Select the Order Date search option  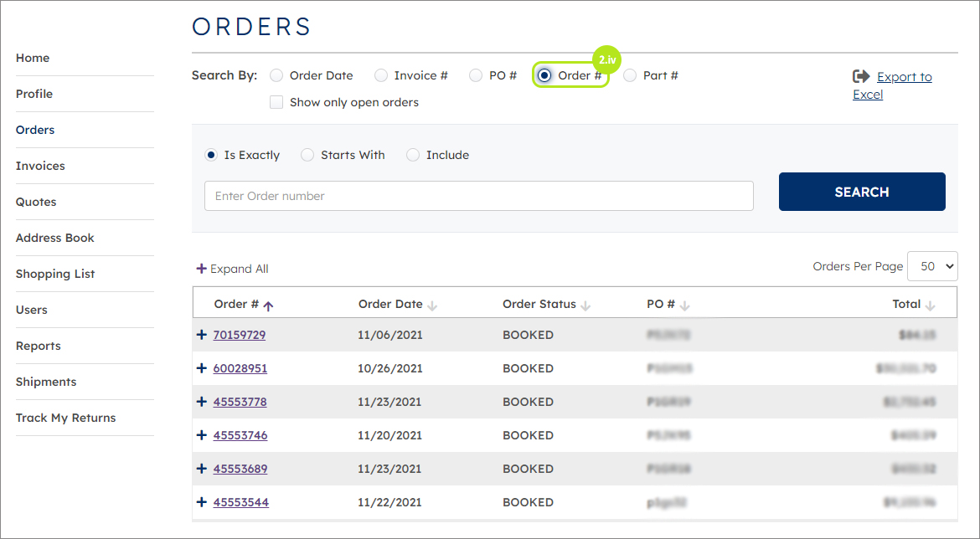pyautogui.click(x=276, y=75)
